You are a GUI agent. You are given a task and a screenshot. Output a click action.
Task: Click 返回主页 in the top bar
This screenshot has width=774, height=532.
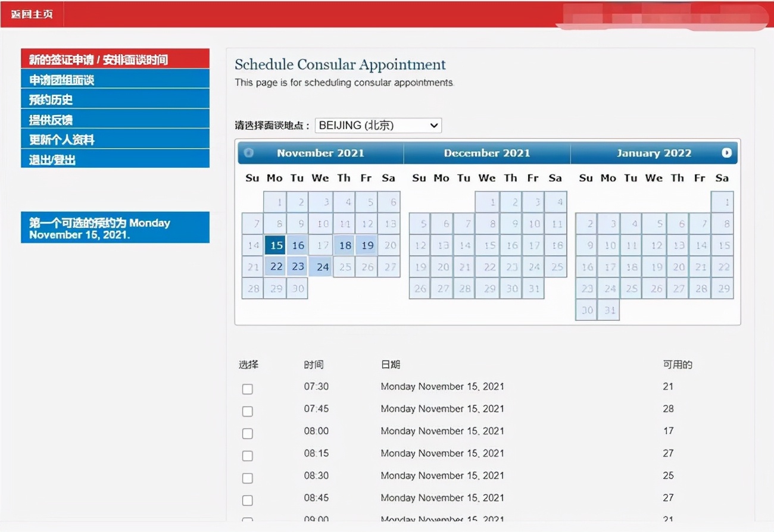point(32,14)
